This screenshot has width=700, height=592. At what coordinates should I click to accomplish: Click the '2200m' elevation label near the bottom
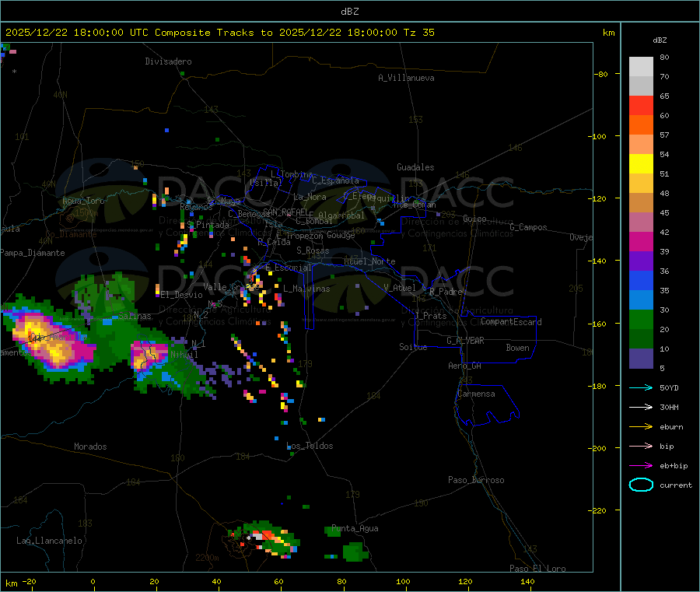pos(207,558)
